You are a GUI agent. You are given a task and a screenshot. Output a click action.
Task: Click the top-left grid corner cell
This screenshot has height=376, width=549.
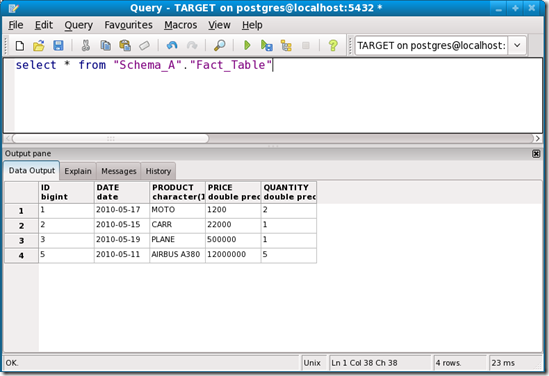pyautogui.click(x=21, y=192)
